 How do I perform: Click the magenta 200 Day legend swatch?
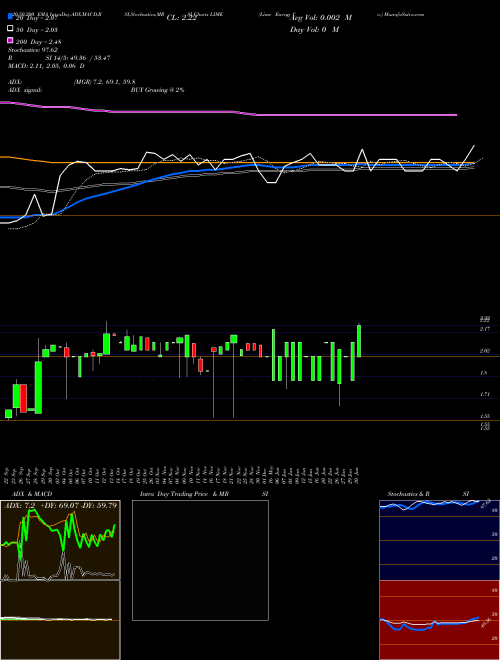coord(10,41)
